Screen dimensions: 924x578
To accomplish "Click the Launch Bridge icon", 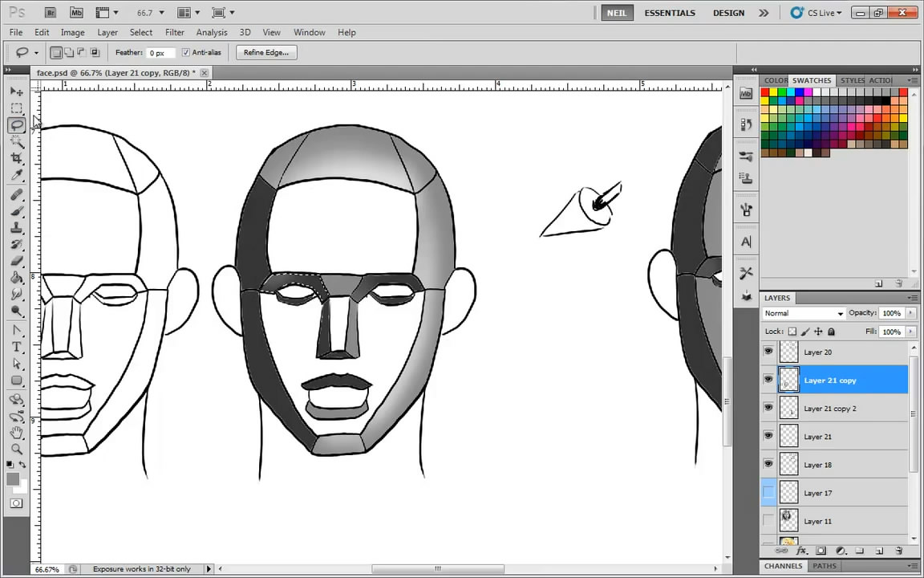I will click(50, 13).
